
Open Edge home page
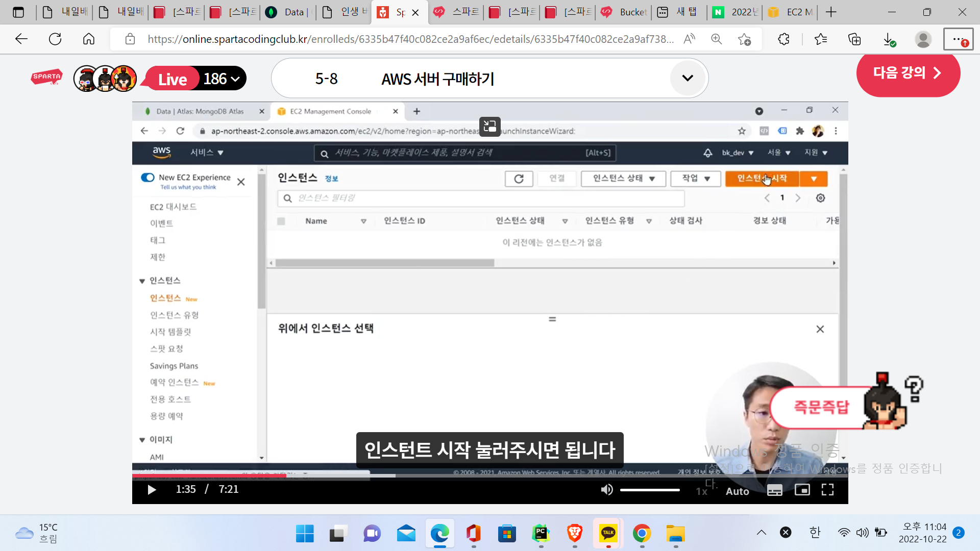point(89,39)
